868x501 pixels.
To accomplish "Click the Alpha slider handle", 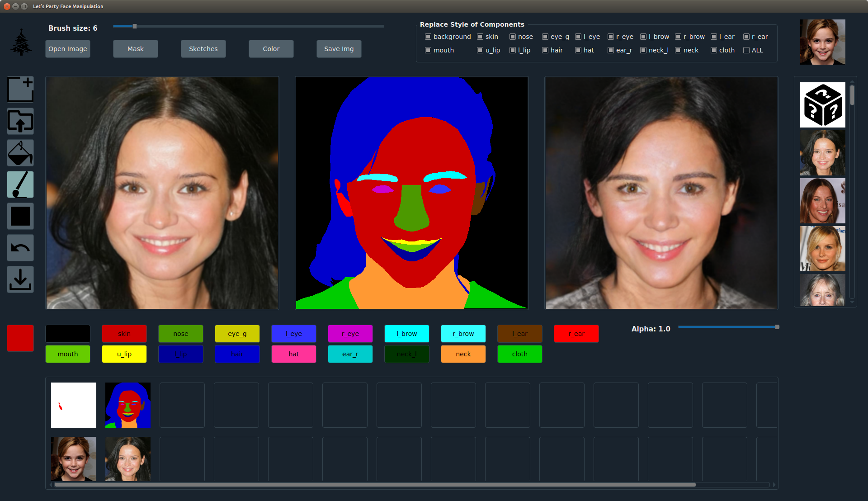I will tap(777, 327).
